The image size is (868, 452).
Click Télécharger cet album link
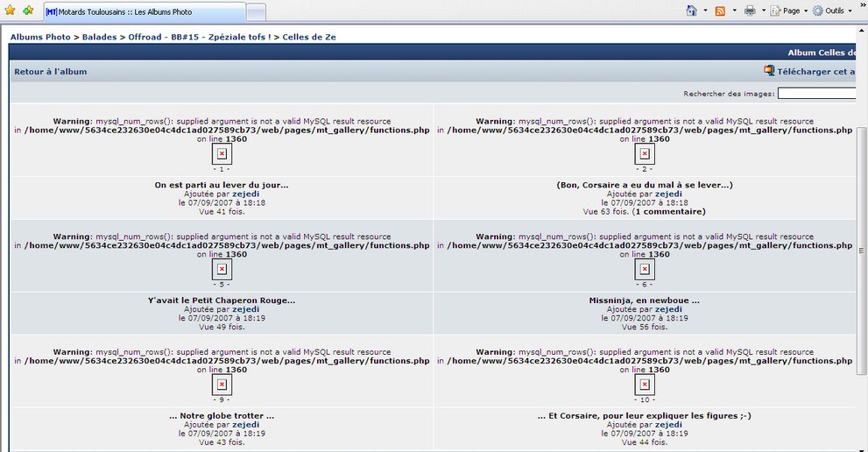[x=816, y=72]
